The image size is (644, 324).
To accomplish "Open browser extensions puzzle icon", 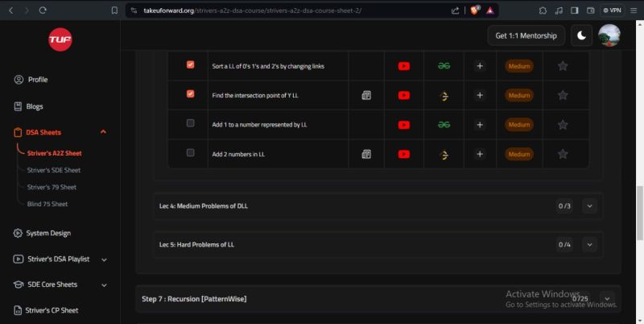I will (543, 10).
